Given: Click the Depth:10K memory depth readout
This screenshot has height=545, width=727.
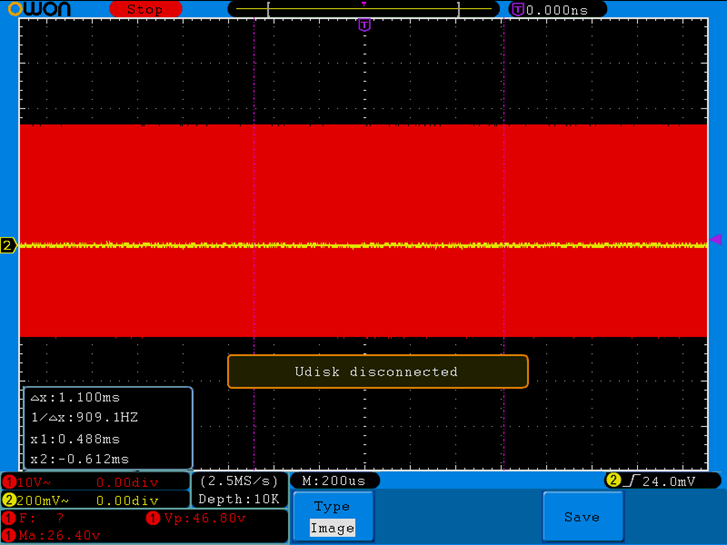Looking at the screenshot, I should coord(239,499).
